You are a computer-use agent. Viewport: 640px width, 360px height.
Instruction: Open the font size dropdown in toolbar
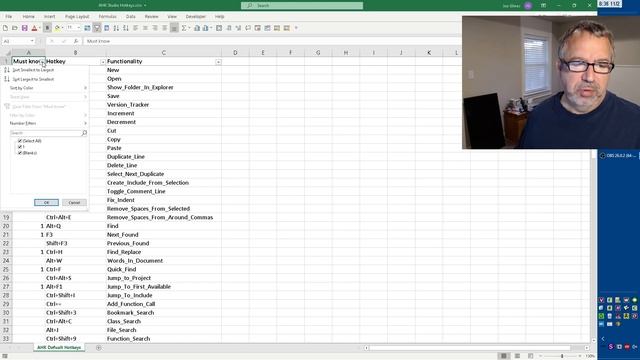[79, 28]
